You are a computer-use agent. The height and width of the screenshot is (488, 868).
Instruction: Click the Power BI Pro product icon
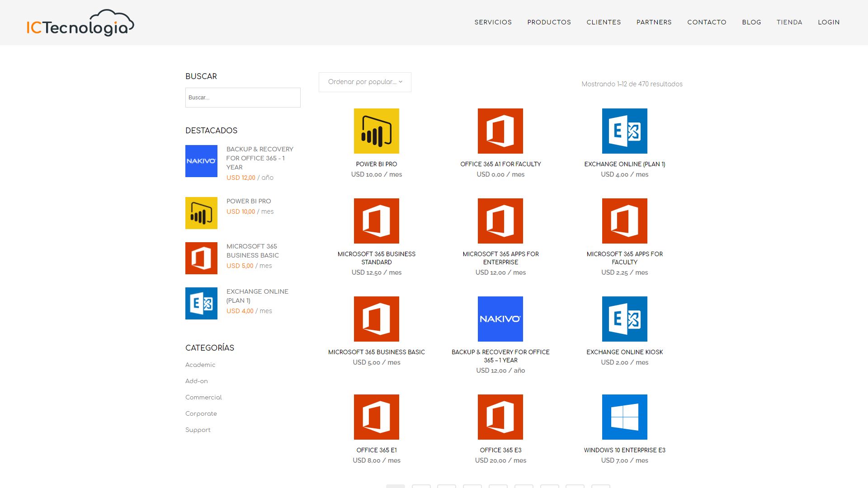click(376, 131)
